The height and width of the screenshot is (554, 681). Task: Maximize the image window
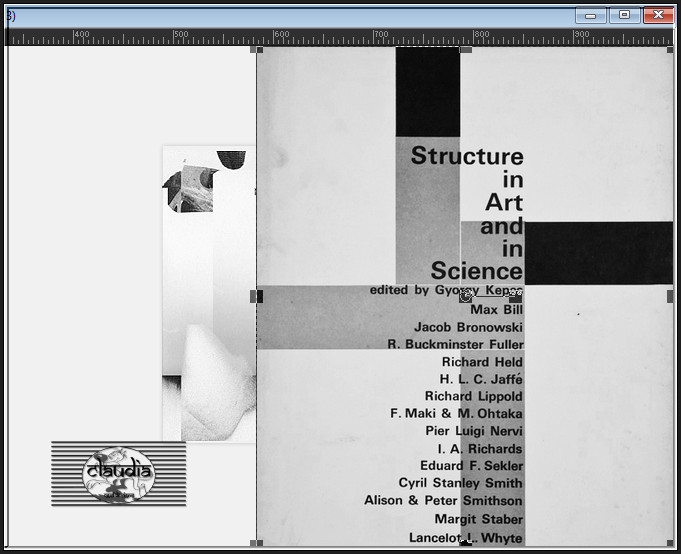[624, 15]
